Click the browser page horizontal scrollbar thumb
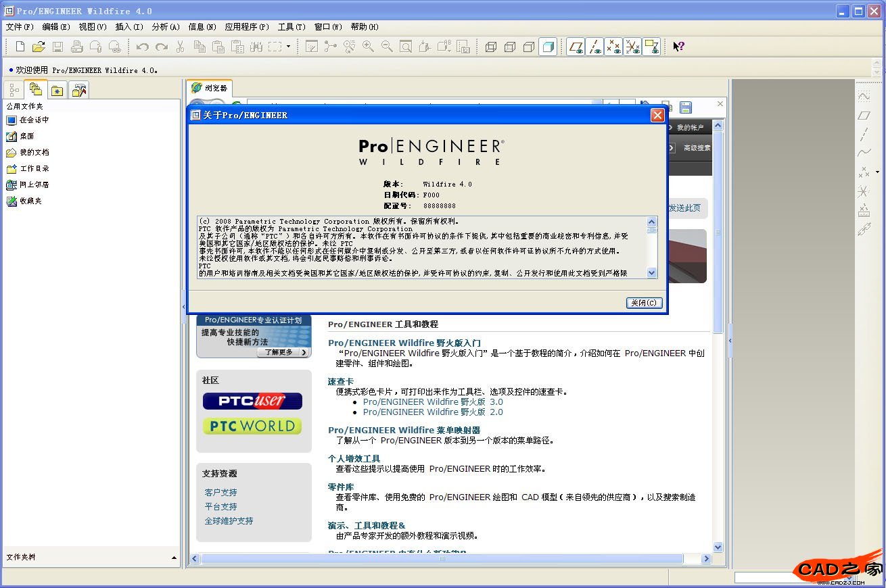886x588 pixels. [442, 559]
